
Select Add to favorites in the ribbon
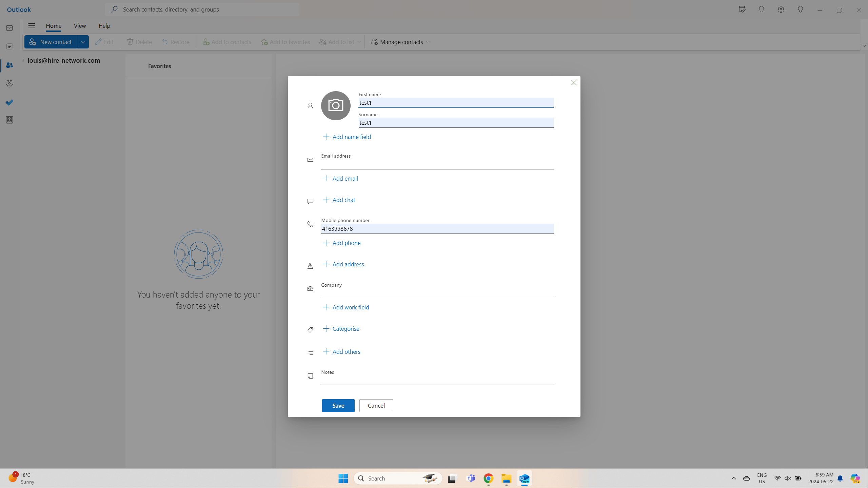tap(285, 42)
